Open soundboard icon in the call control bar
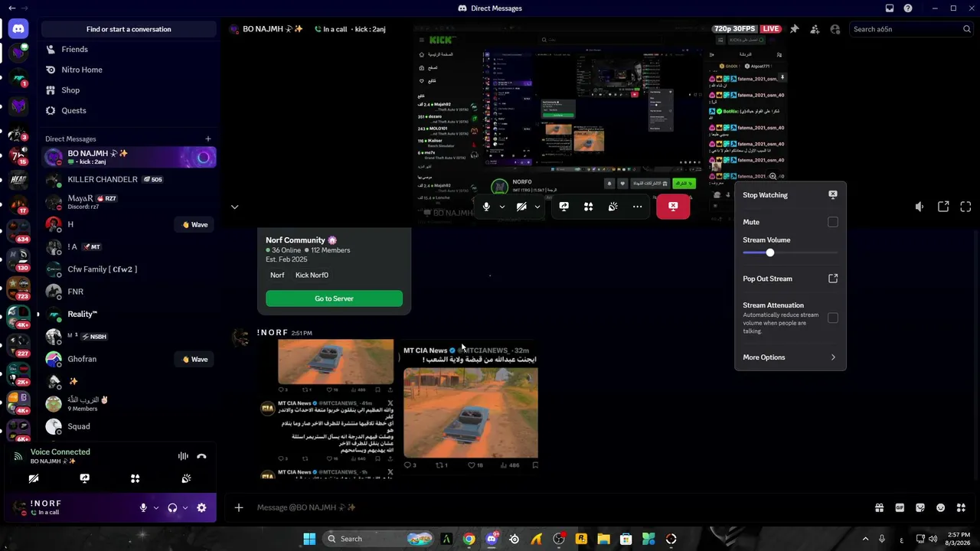980x551 pixels. [x=612, y=207]
